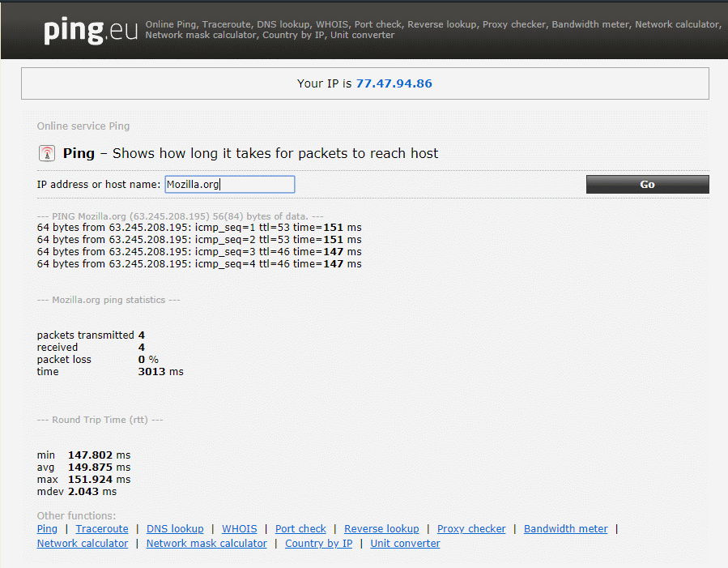Click the icmp_seq=2 ping result line
Screen dimensions: 728x568
coord(199,240)
